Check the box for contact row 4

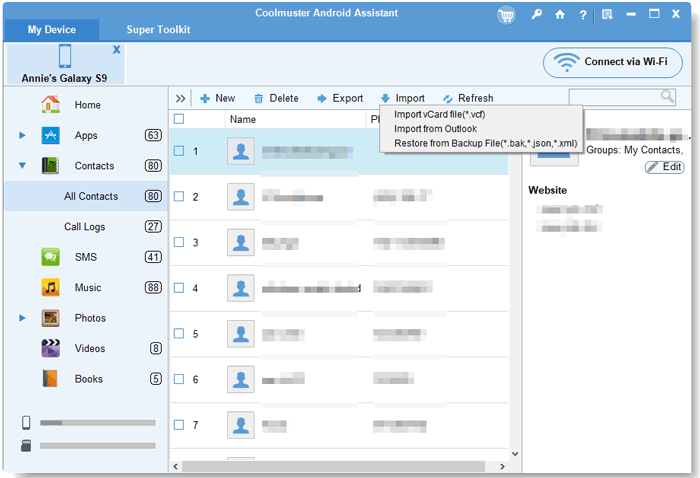(179, 288)
